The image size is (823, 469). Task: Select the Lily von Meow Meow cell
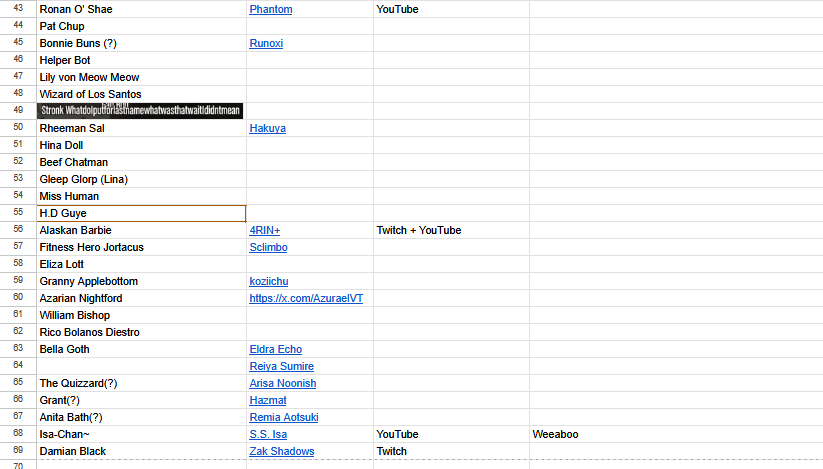pyautogui.click(x=141, y=77)
